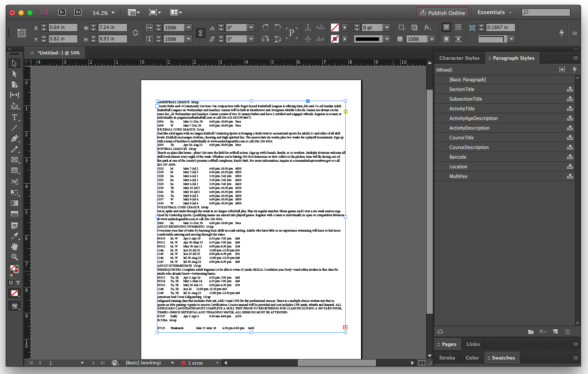The height and width of the screenshot is (374, 588).
Task: Click the Delete style trash icon
Action: (568, 331)
